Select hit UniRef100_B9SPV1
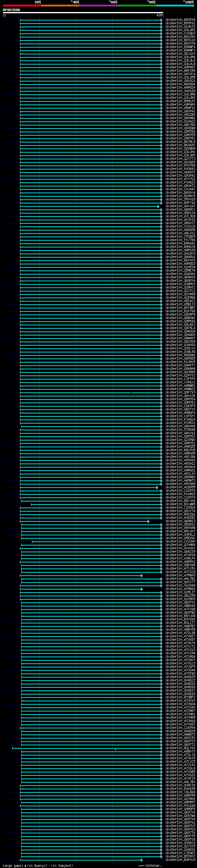This screenshot has width=197, height=868. (x=180, y=23)
